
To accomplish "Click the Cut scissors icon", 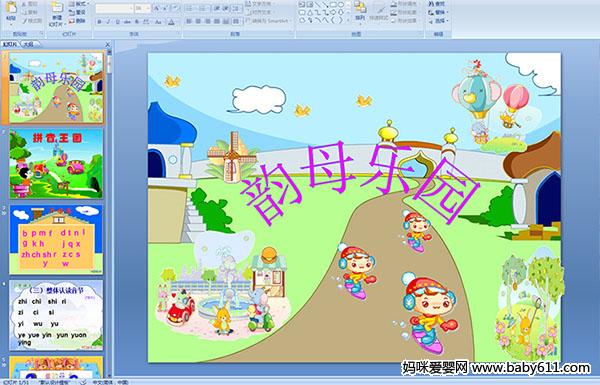I will (25, 4).
